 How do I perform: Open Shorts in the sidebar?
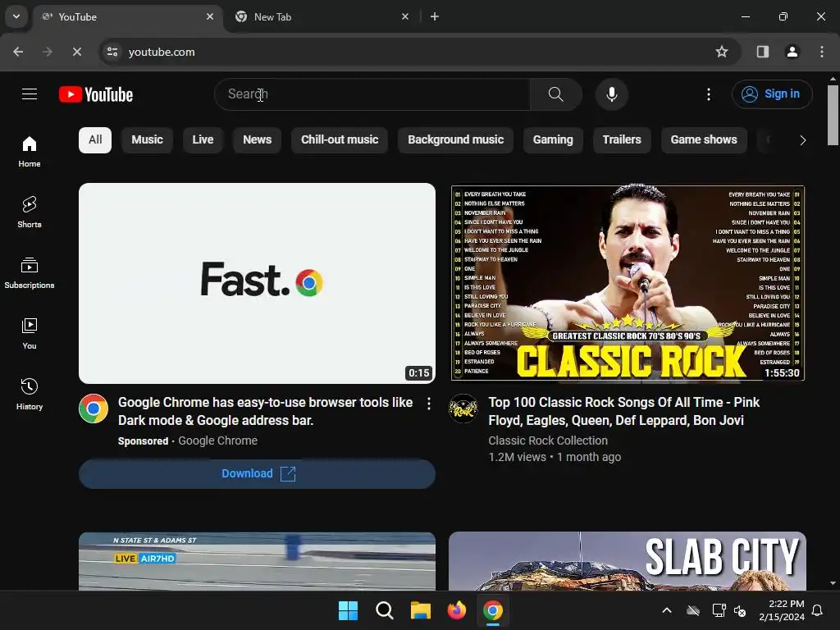[30, 212]
